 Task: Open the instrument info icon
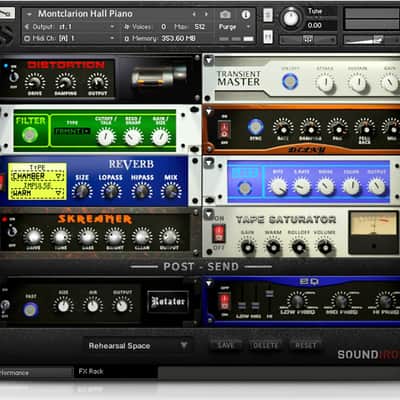(x=246, y=15)
